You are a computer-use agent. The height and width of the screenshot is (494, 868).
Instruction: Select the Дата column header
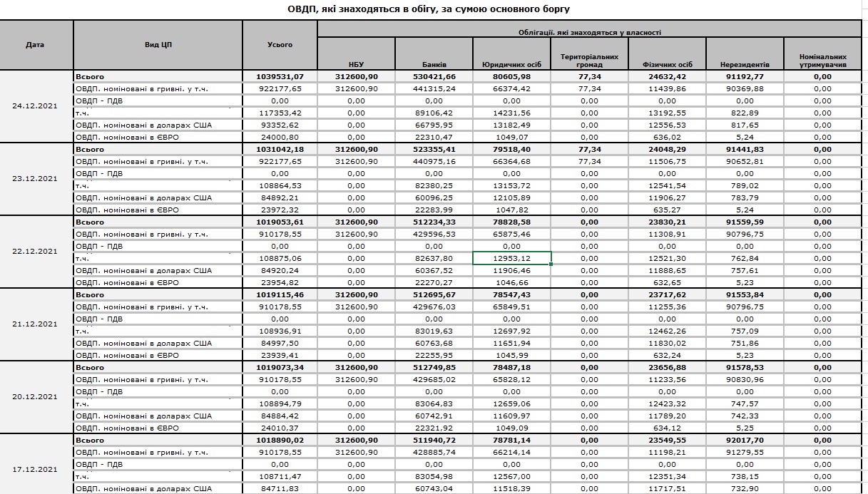click(x=35, y=45)
